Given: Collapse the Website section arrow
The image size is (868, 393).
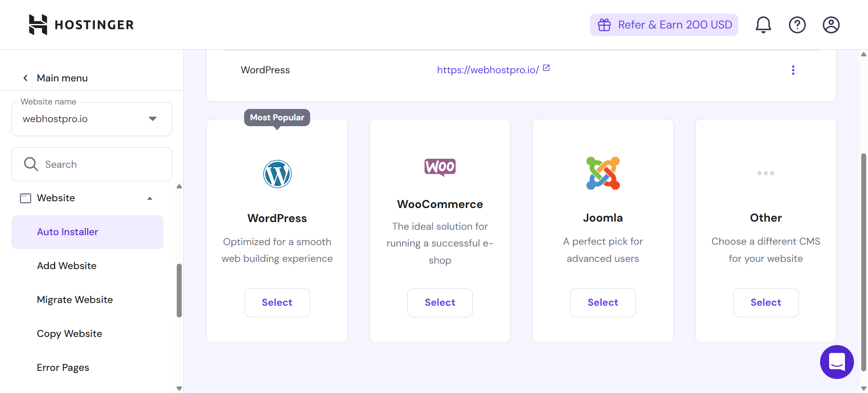Looking at the screenshot, I should coord(150,198).
